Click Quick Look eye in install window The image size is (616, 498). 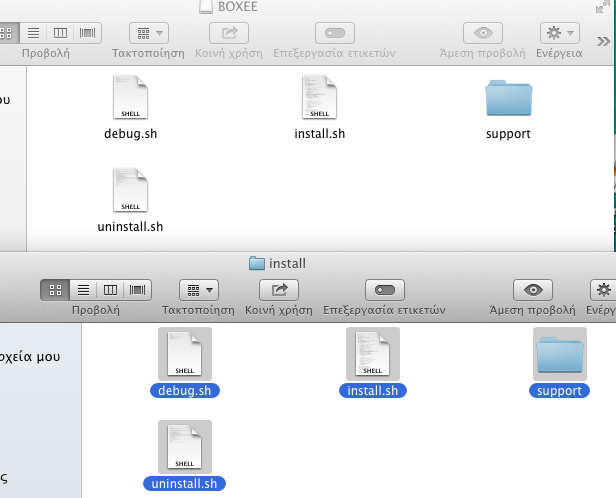[x=533, y=290]
